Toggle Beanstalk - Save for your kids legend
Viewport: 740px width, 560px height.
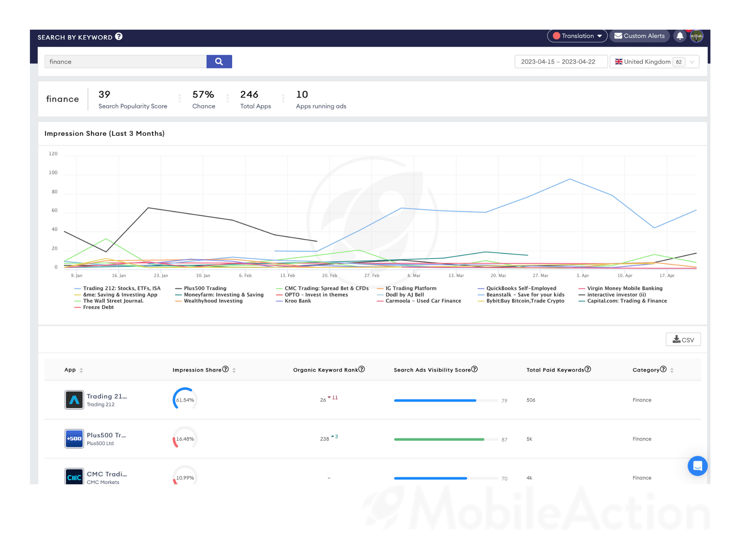(x=521, y=295)
